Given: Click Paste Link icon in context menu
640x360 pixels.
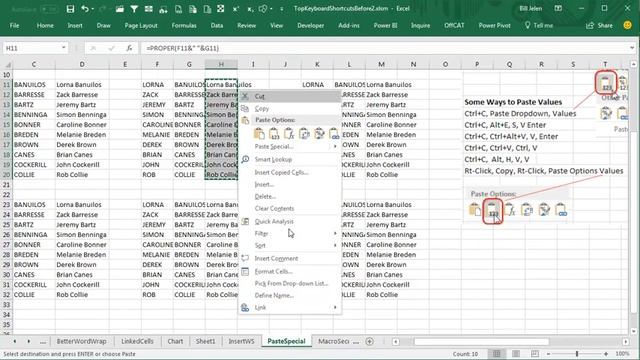Looking at the screenshot, I should [334, 133].
